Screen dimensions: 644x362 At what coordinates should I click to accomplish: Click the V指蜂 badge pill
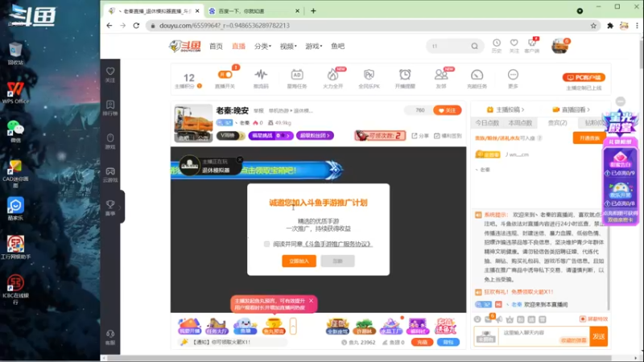click(230, 135)
